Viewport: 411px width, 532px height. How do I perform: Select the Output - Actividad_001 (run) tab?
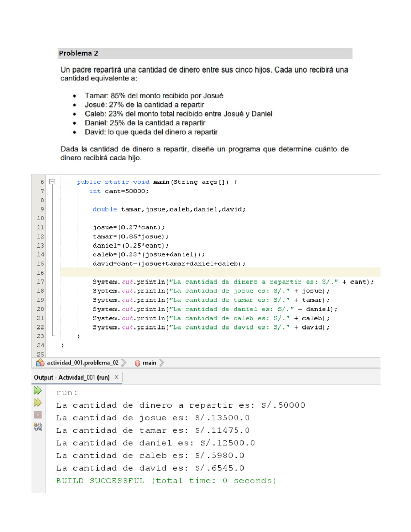pyautogui.click(x=72, y=378)
